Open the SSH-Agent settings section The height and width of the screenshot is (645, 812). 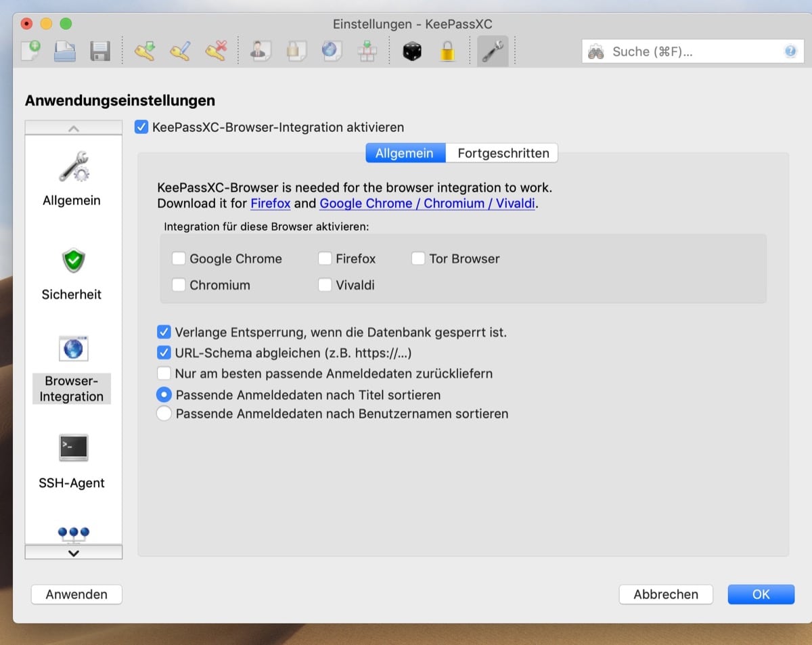pos(72,462)
